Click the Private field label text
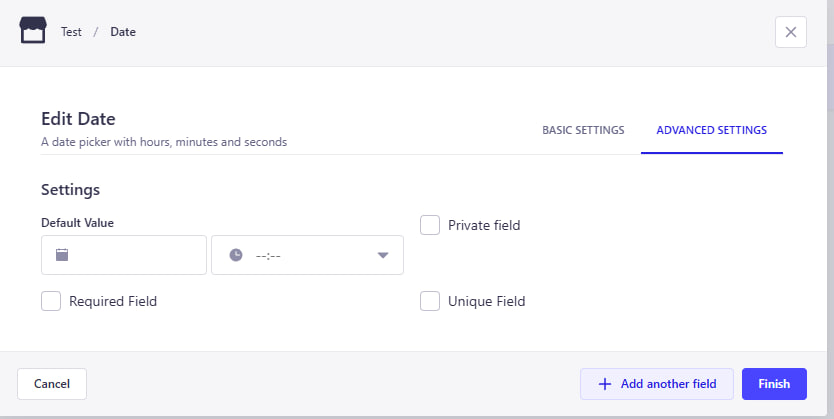Viewport: 834px width, 419px height. [x=484, y=225]
